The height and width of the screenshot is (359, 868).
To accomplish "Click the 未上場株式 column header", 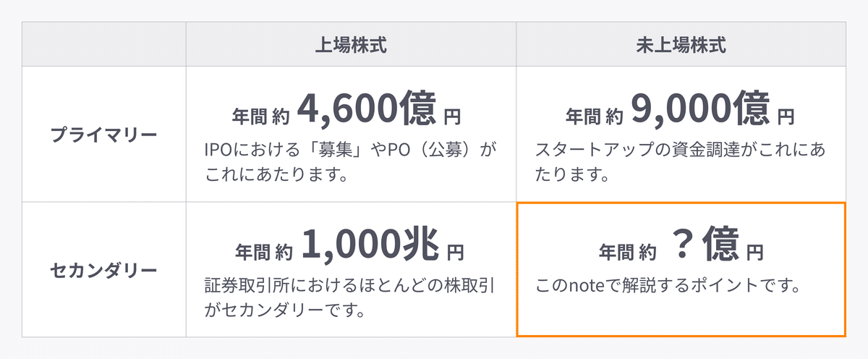I will tap(681, 45).
